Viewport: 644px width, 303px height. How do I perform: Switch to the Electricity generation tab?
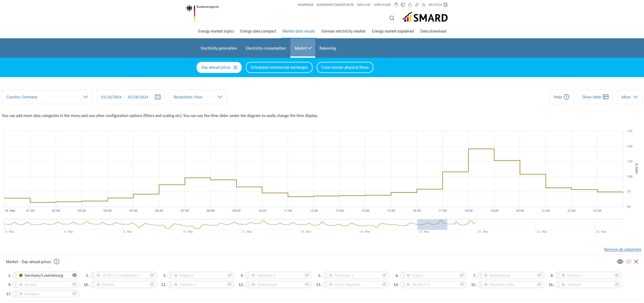[x=219, y=48]
